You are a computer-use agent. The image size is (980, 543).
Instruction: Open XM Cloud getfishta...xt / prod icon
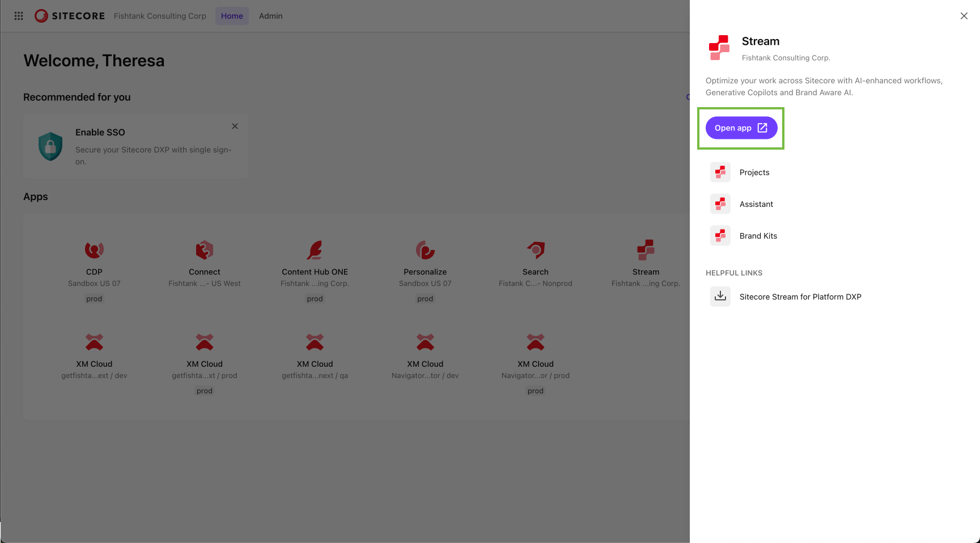pyautogui.click(x=205, y=342)
